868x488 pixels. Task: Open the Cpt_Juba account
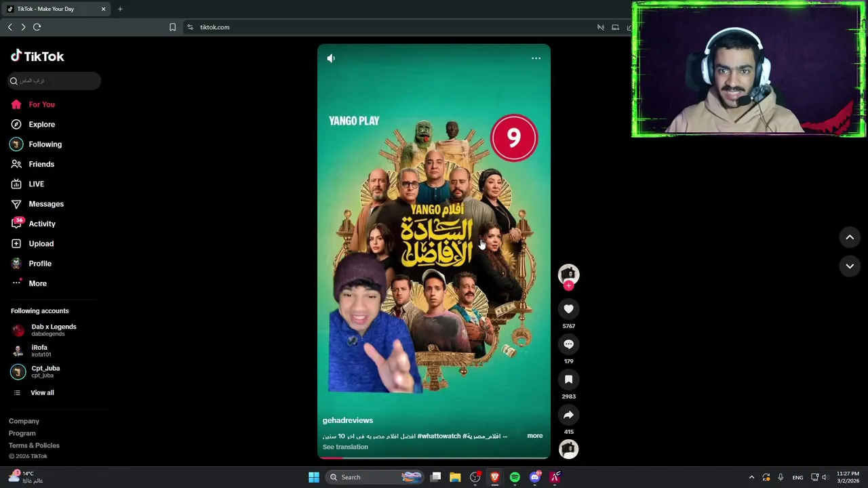tap(36, 371)
